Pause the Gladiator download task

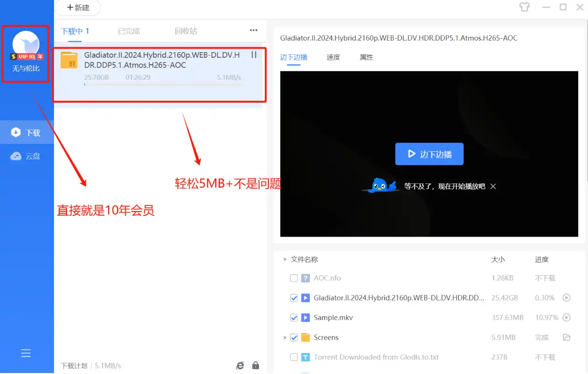point(253,54)
